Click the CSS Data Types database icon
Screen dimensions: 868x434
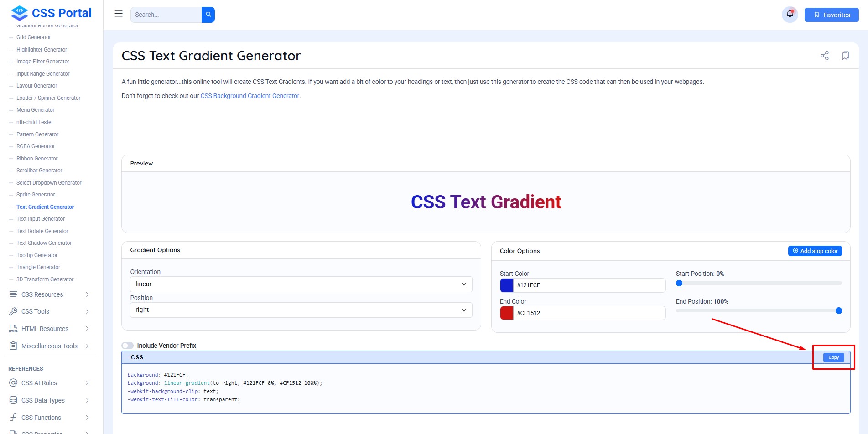13,400
